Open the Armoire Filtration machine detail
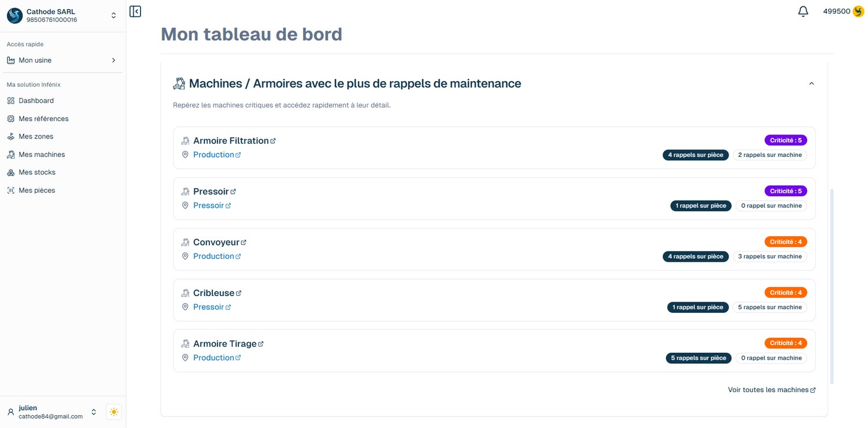 click(x=230, y=140)
